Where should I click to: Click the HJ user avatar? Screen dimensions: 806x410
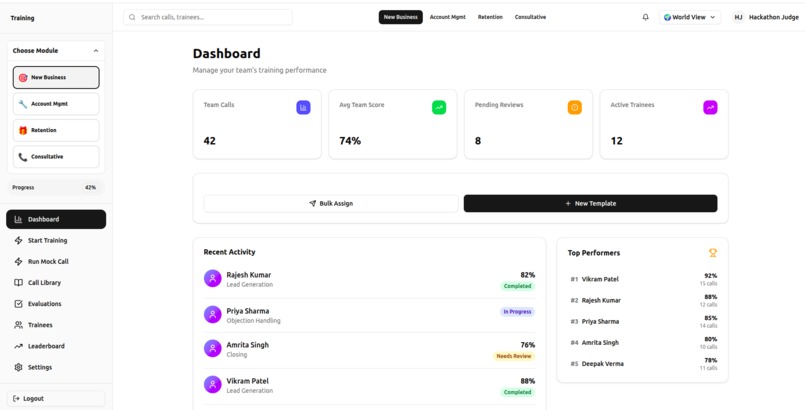[x=738, y=17]
